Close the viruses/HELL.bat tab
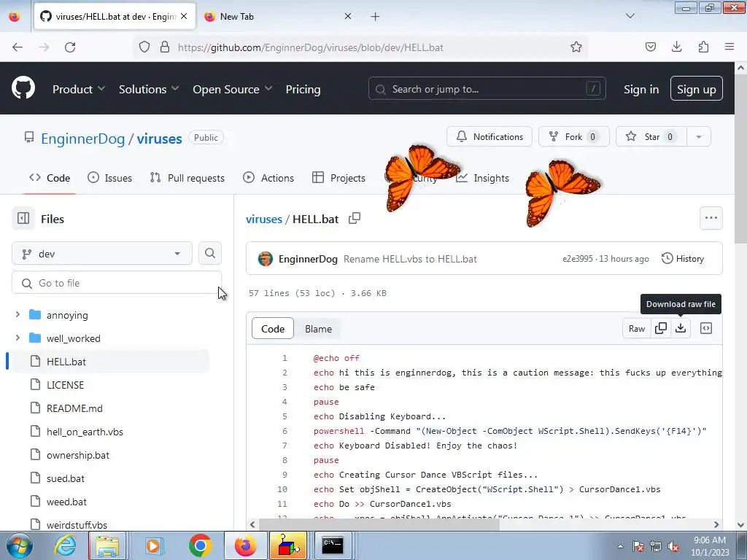 (x=184, y=16)
